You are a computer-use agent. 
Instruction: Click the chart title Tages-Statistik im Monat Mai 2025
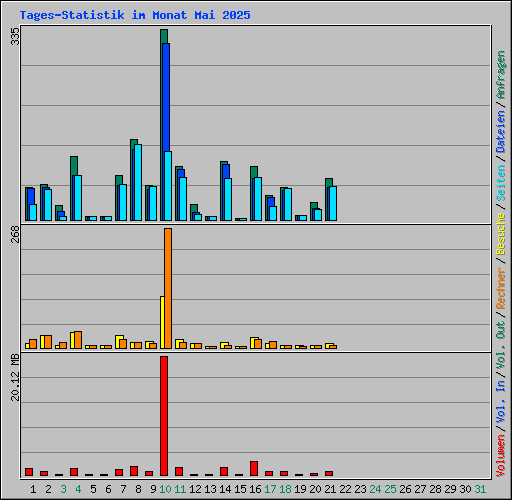(135, 15)
